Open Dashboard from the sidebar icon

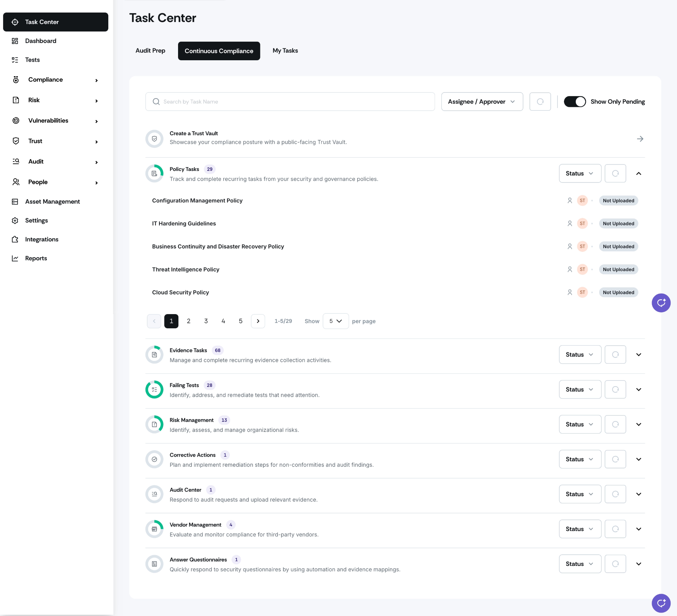click(x=15, y=41)
